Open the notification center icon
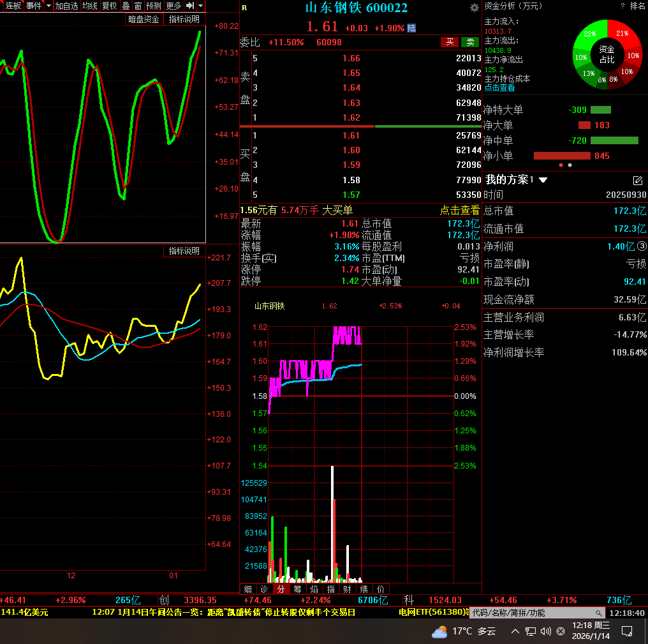 (x=627, y=631)
